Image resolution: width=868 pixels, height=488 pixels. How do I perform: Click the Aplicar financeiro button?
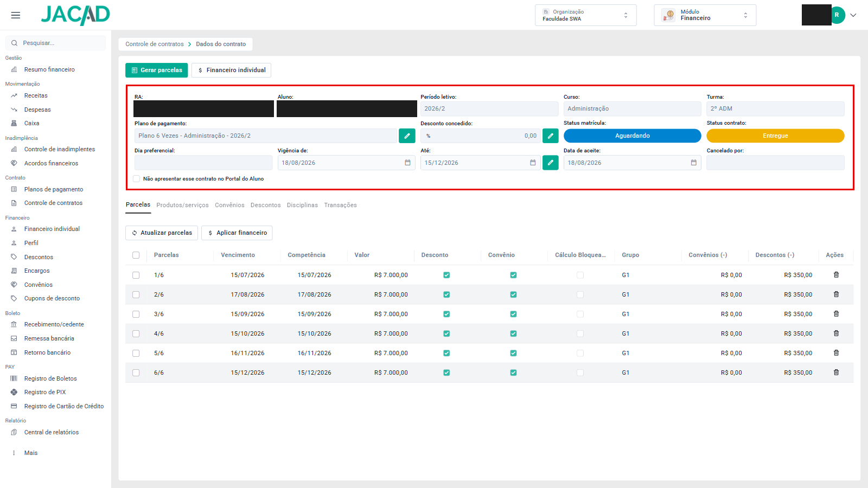pos(237,233)
